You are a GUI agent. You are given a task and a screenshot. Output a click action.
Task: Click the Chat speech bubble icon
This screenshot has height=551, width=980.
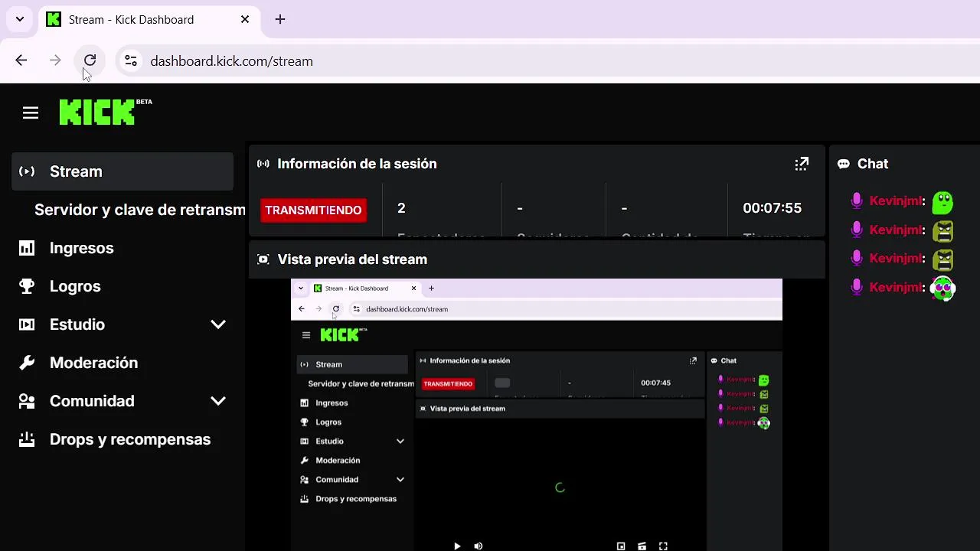tap(844, 164)
